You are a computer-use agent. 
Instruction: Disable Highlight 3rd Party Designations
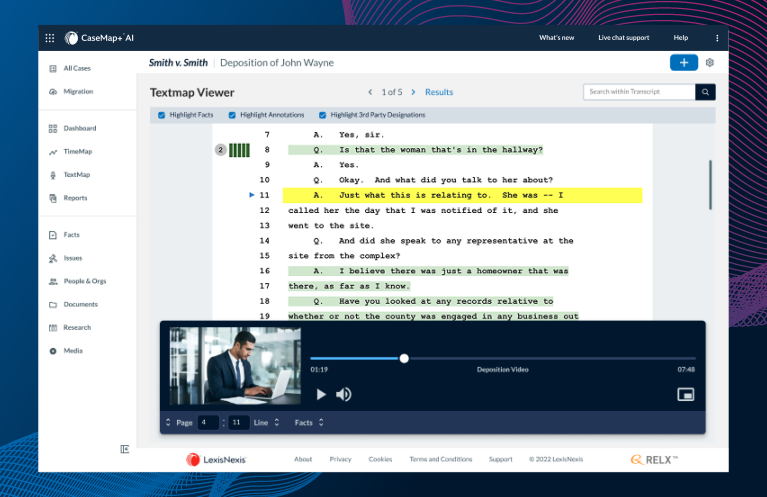coord(322,115)
